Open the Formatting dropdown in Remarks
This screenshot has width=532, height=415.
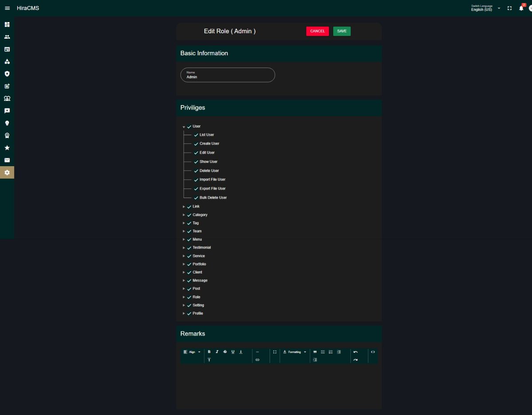[x=294, y=352]
